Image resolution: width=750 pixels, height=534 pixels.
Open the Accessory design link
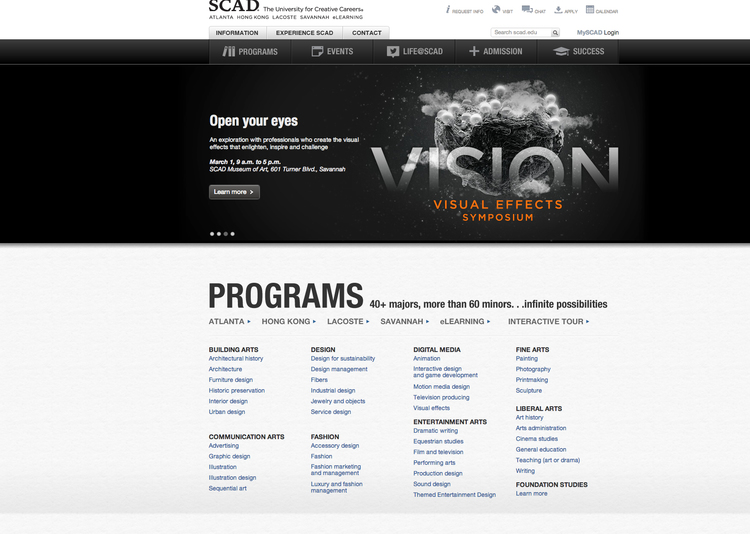click(x=335, y=445)
